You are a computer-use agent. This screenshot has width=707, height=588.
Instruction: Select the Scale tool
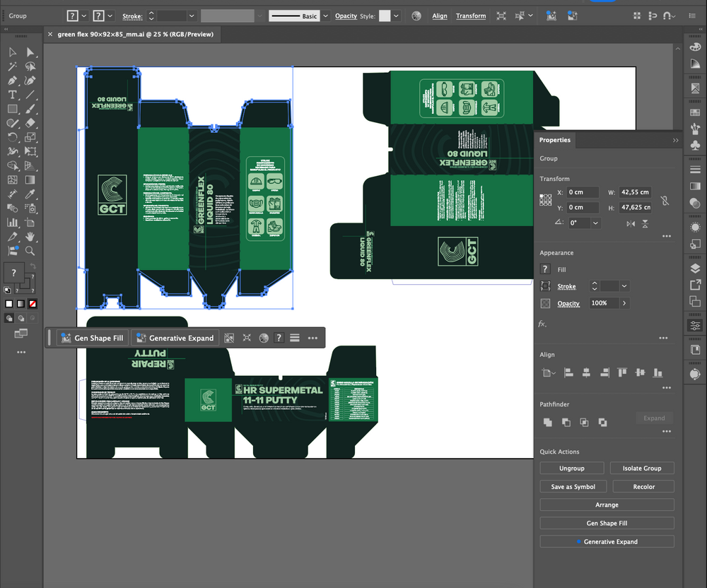click(x=30, y=137)
